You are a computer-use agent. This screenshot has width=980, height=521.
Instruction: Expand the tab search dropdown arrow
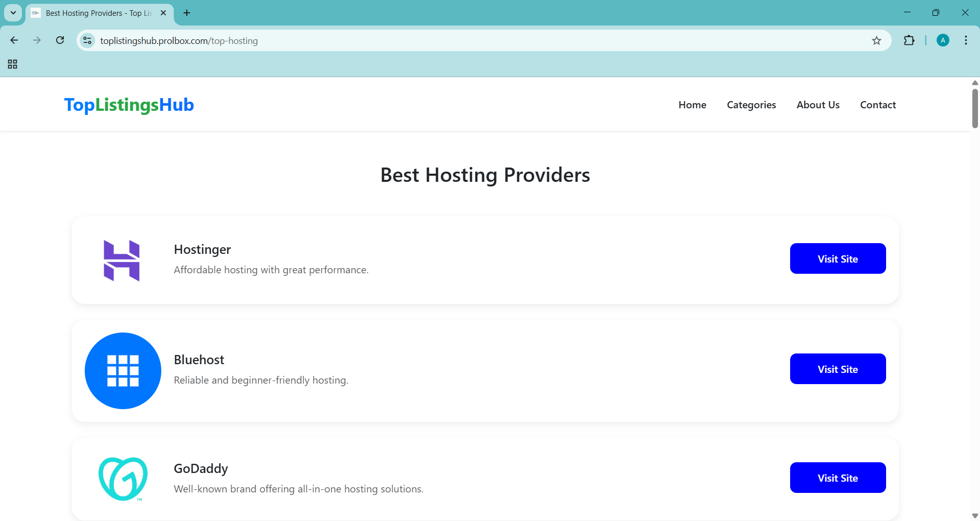tap(13, 13)
